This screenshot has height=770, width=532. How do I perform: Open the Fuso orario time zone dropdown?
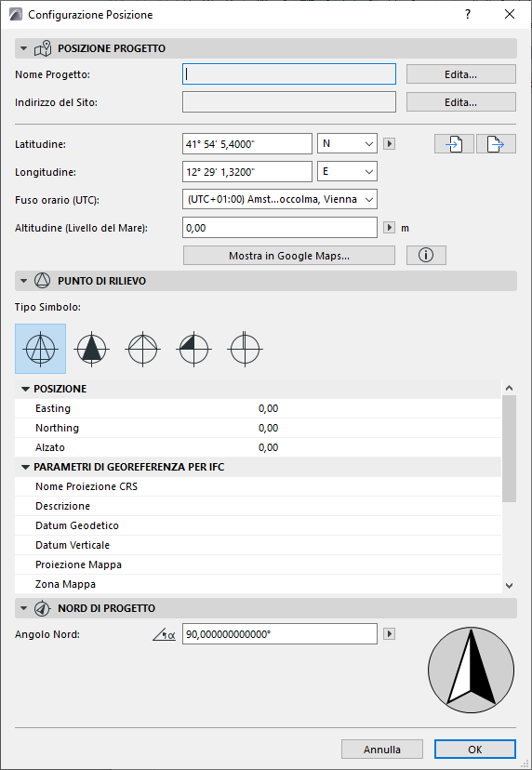pos(280,200)
